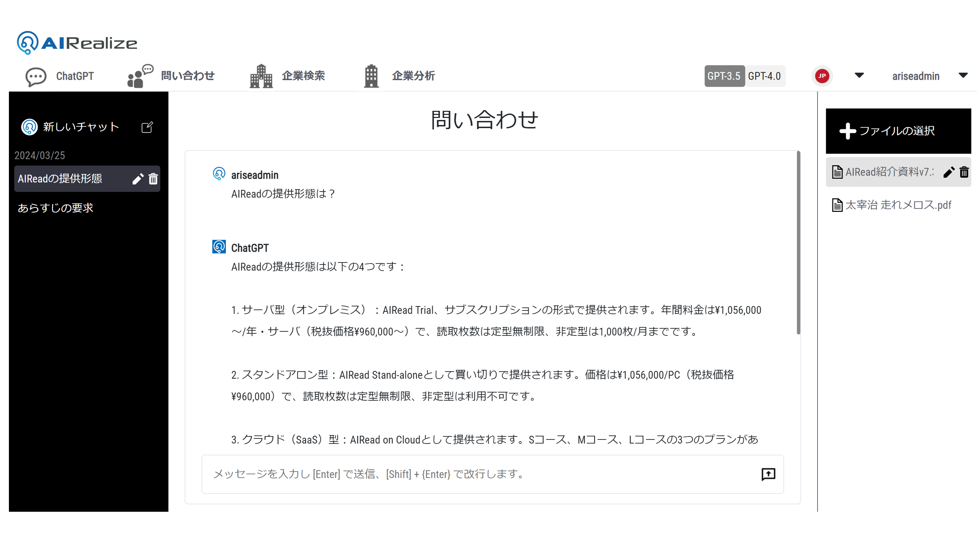The height and width of the screenshot is (546, 980).
Task: Click the AIRealize logo
Action: 77,42
